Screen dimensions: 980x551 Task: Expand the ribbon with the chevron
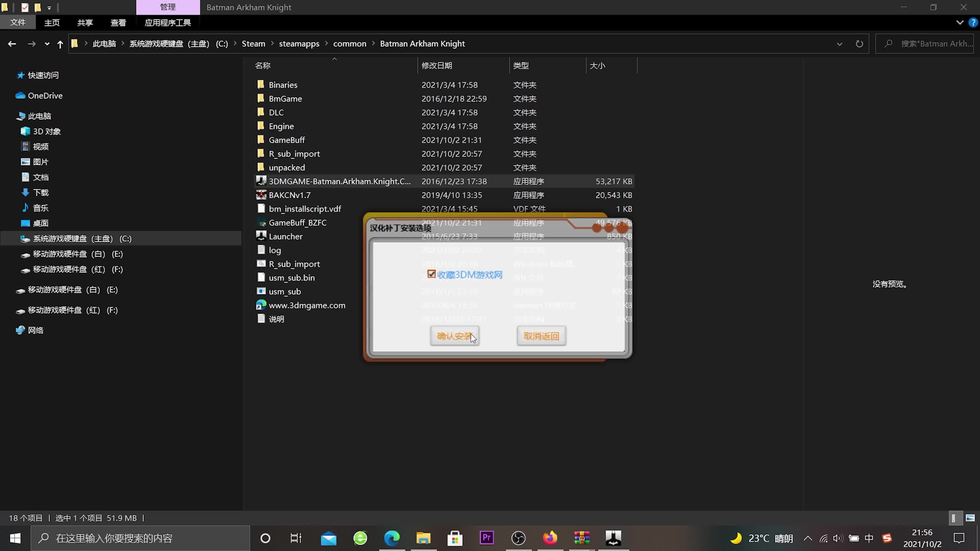pos(960,22)
